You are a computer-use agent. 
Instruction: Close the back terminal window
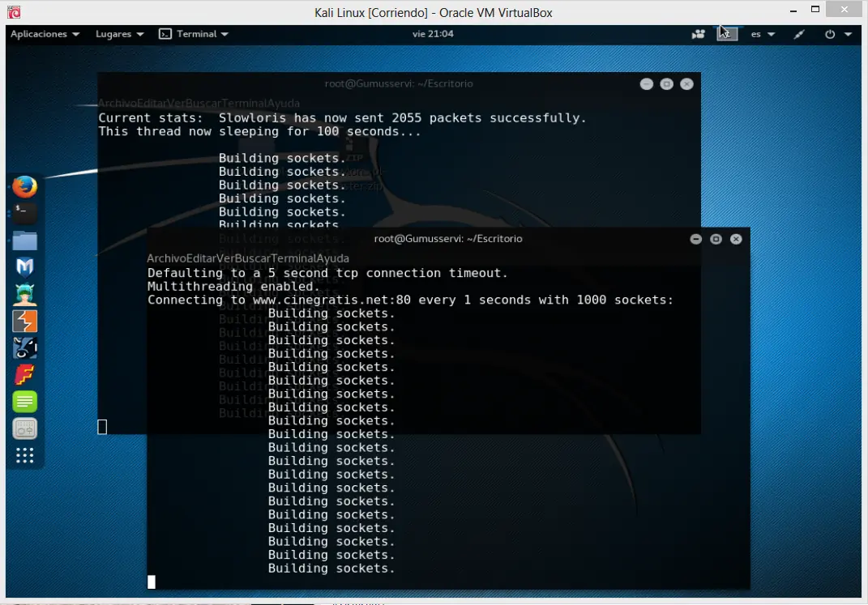click(x=686, y=84)
